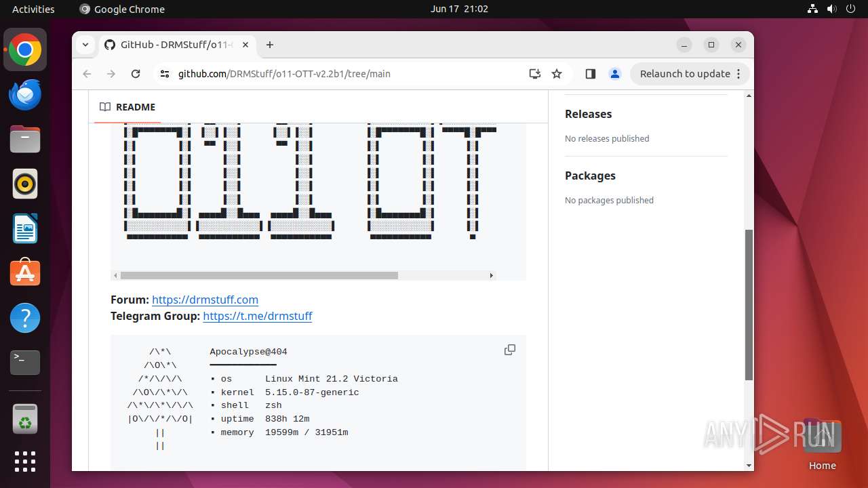Install app icon in the address bar

(x=535, y=74)
